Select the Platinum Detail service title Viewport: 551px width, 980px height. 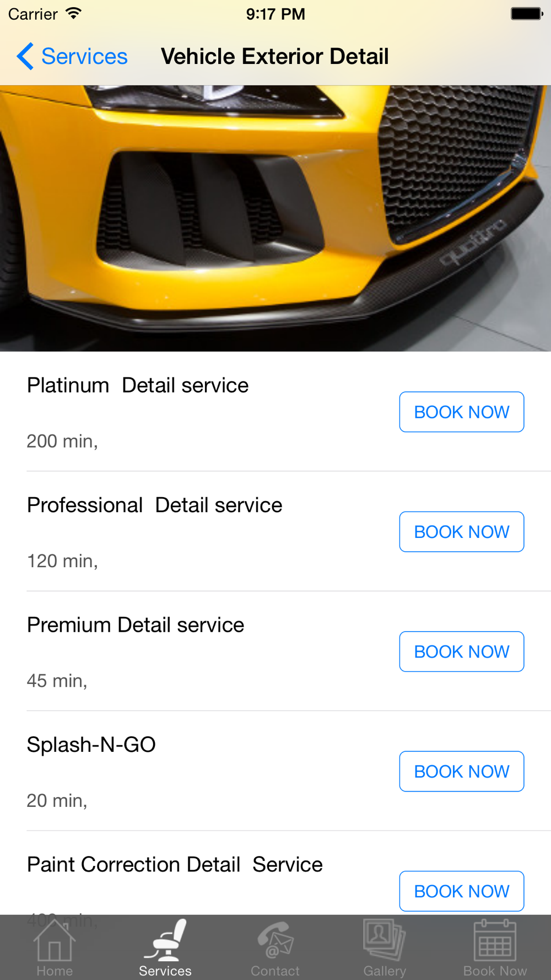[x=138, y=385]
